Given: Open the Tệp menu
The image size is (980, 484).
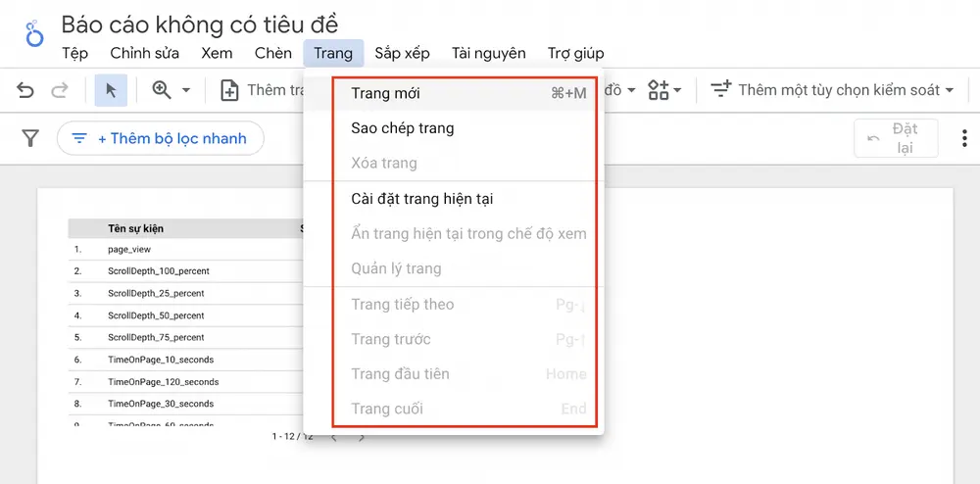Looking at the screenshot, I should coord(75,53).
